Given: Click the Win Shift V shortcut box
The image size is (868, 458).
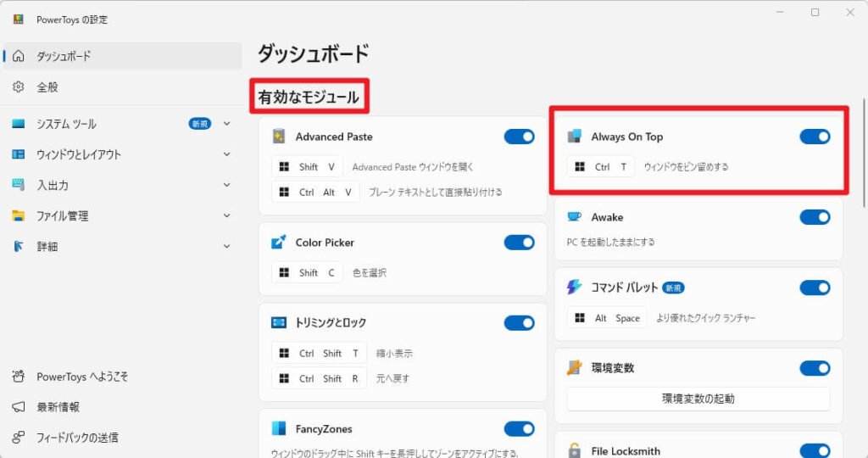Looking at the screenshot, I should coord(307,167).
